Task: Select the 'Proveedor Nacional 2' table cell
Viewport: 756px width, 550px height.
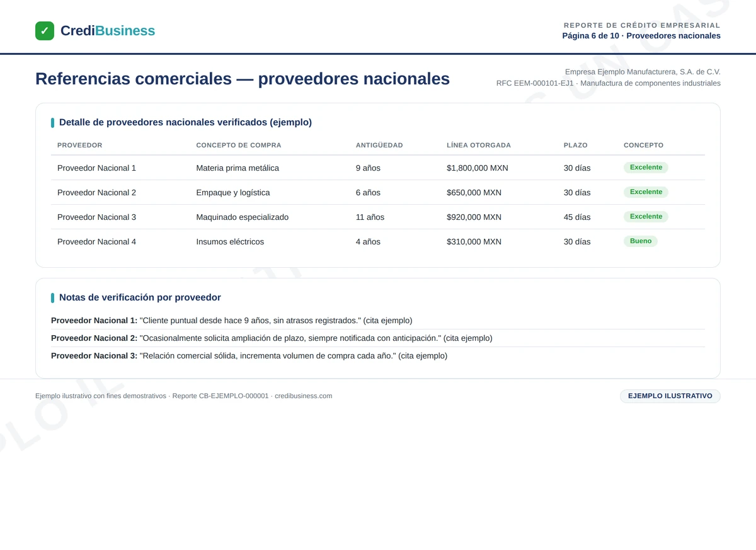Action: pos(96,193)
